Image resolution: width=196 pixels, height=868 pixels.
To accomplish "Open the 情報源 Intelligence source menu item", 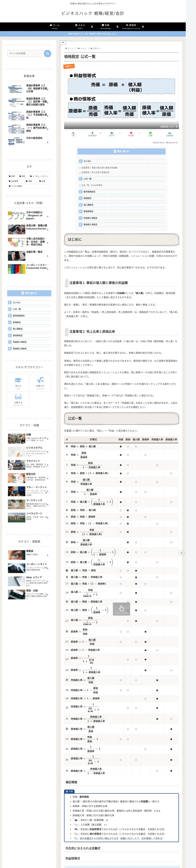I will click(131, 27).
